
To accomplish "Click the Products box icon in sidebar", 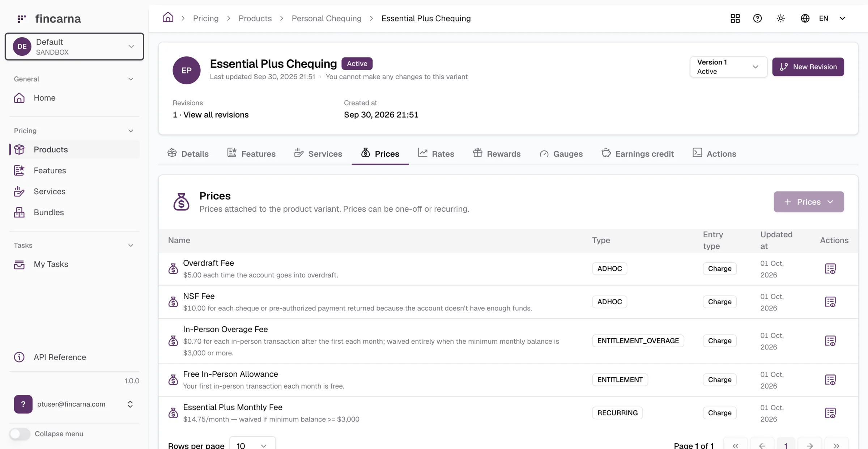I will (19, 149).
